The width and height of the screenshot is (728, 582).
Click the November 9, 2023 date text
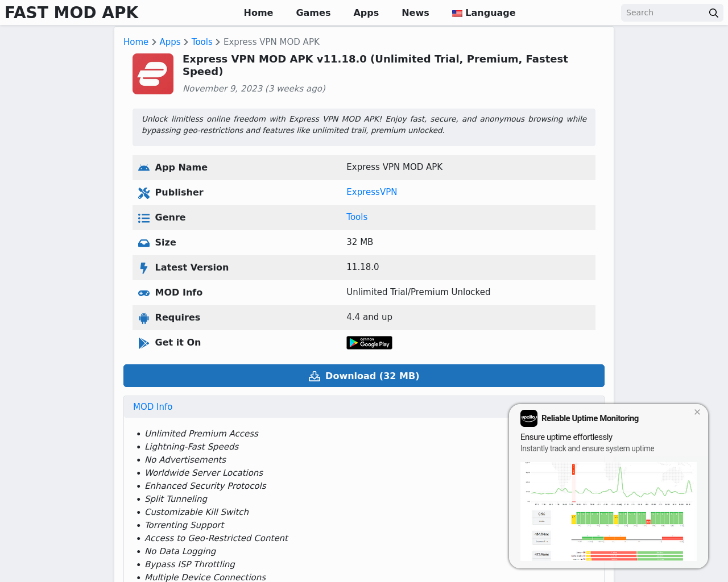click(x=254, y=89)
